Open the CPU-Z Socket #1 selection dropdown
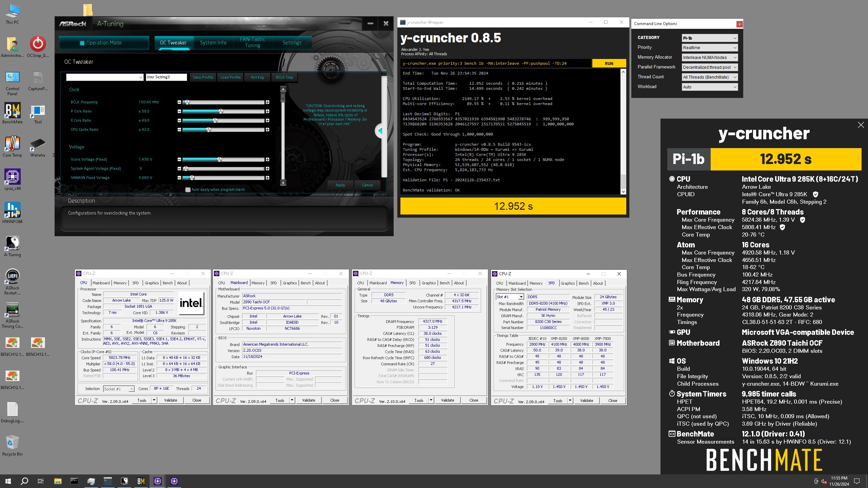Image resolution: width=868 pixels, height=488 pixels. click(119, 389)
